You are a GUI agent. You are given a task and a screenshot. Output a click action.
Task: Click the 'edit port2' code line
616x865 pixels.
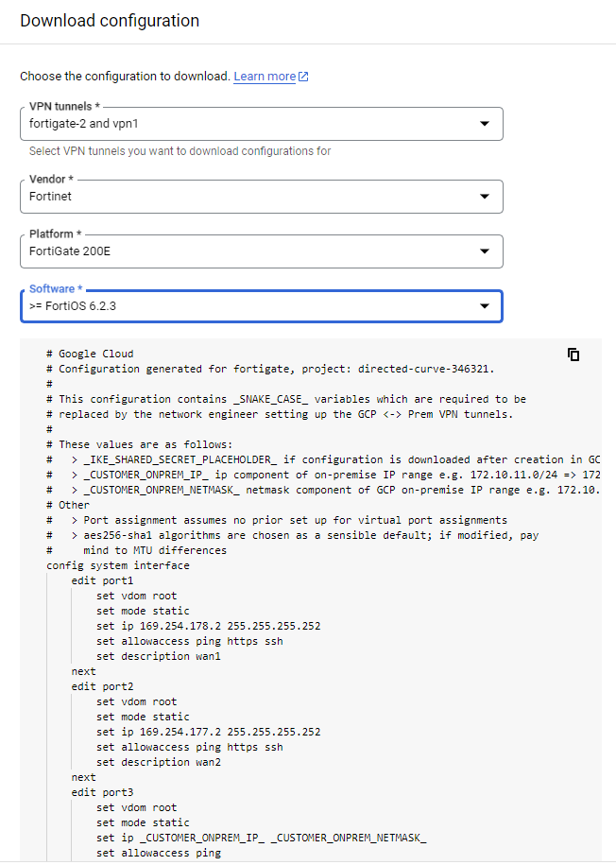(102, 686)
